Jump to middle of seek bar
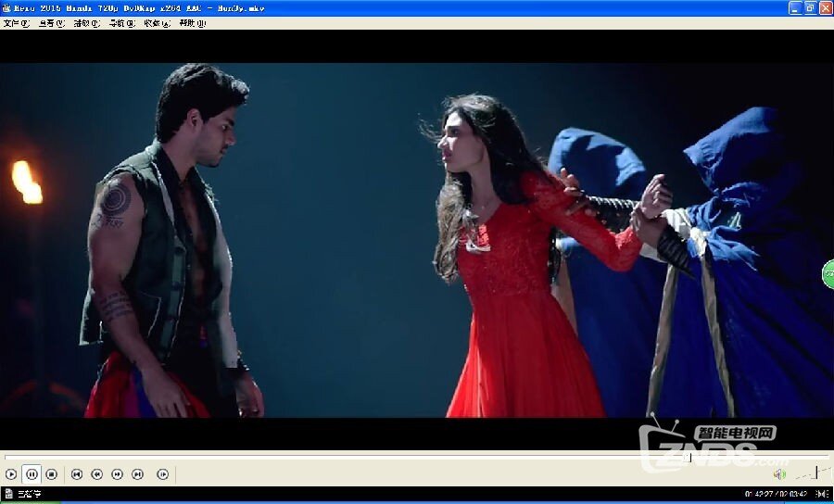The height and width of the screenshot is (504, 834). (x=416, y=457)
